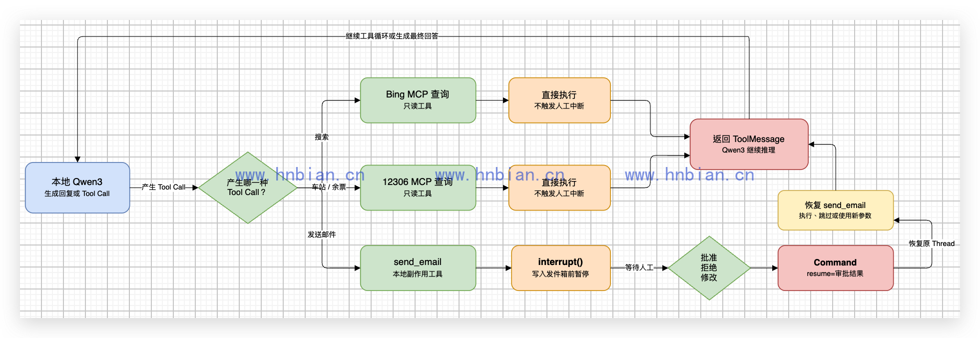Image resolution: width=980 pixels, height=338 pixels.
Task: Click the 发送邮件 edge label
Action: pos(322,234)
